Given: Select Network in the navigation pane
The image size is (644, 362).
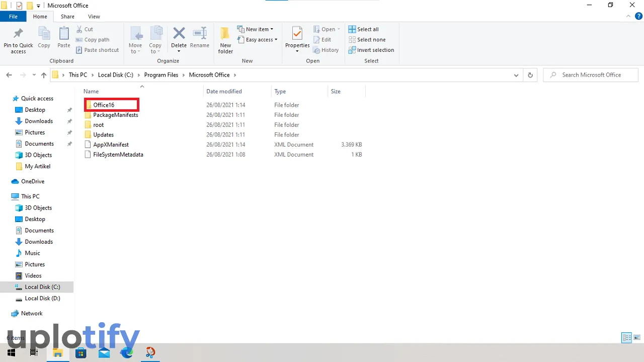Looking at the screenshot, I should click(27, 313).
